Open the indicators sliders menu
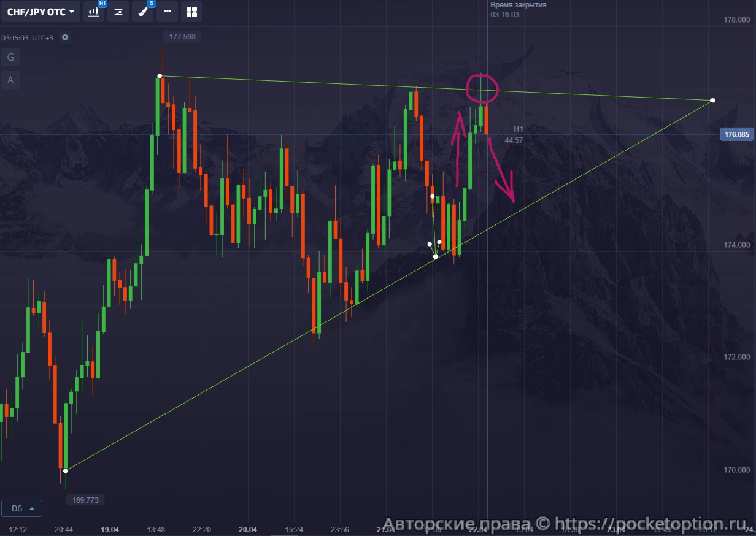The width and height of the screenshot is (756, 536). 118,12
